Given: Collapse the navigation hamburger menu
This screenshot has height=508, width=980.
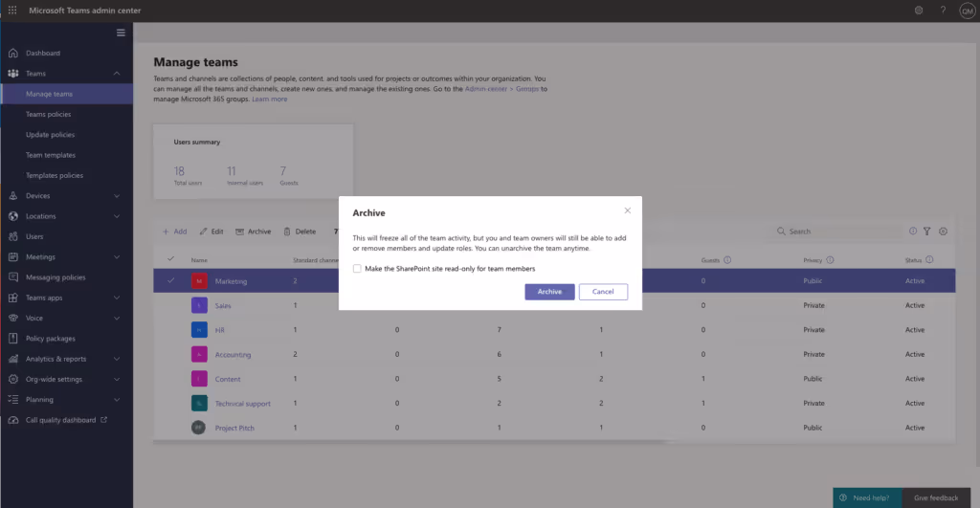Looking at the screenshot, I should (121, 33).
